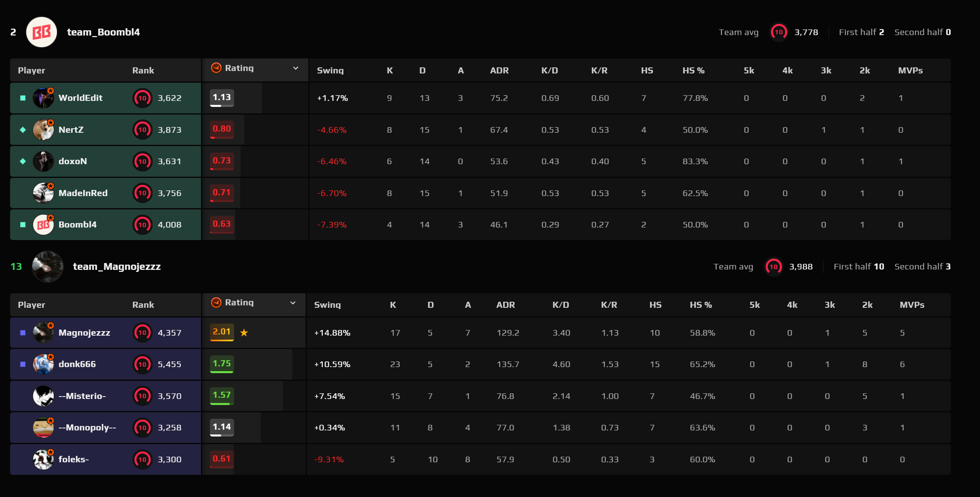
Task: Click the level 10 badge beside NertZ's rank
Action: pyautogui.click(x=142, y=130)
